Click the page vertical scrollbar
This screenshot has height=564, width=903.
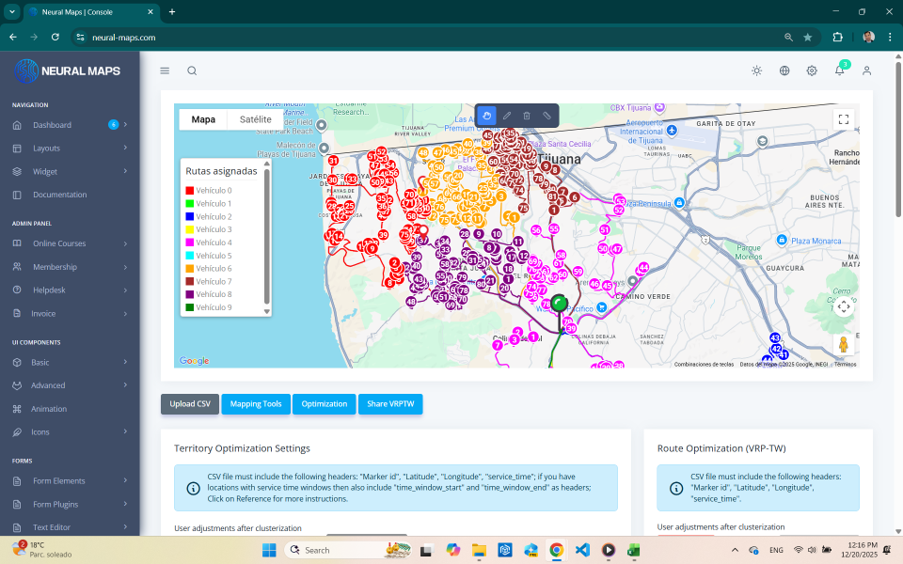[898, 138]
